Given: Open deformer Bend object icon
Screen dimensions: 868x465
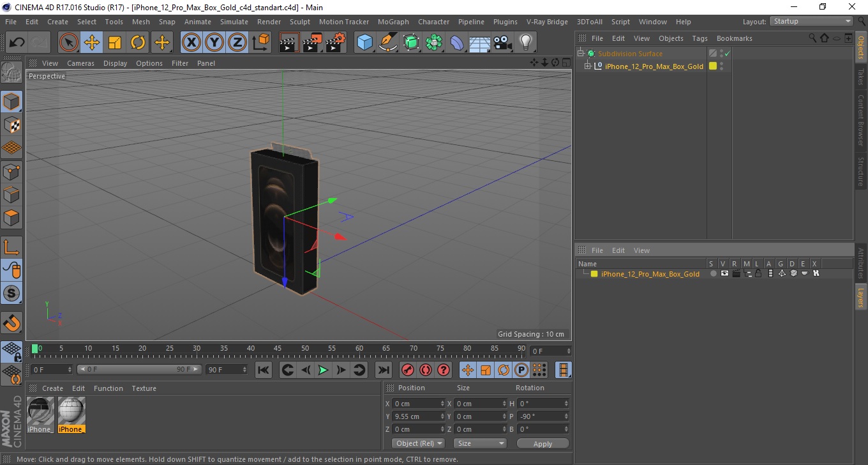Looking at the screenshot, I should 457,43.
